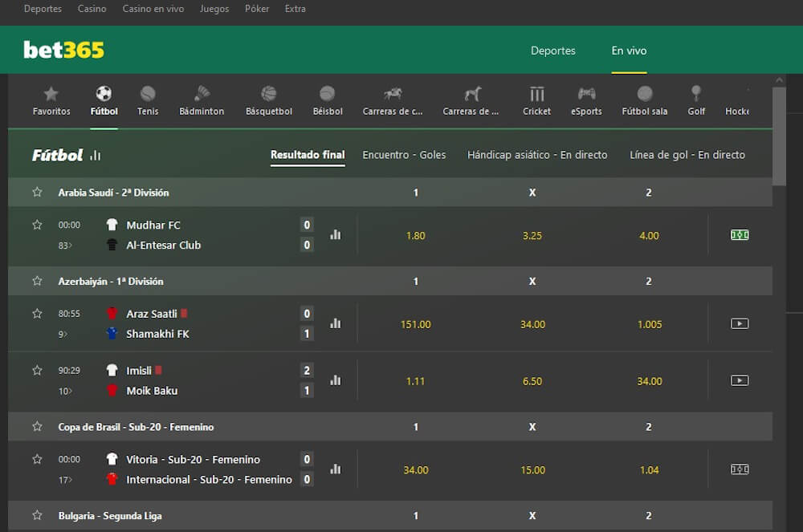The width and height of the screenshot is (803, 532).
Task: Switch to Encuentro - Goles tab
Action: coord(404,155)
